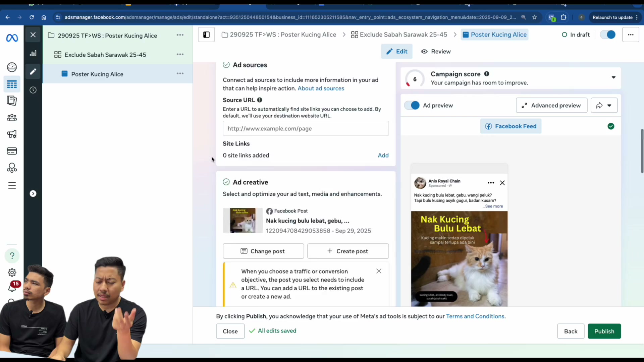
Task: Click the bar chart insights icon
Action: (x=33, y=53)
